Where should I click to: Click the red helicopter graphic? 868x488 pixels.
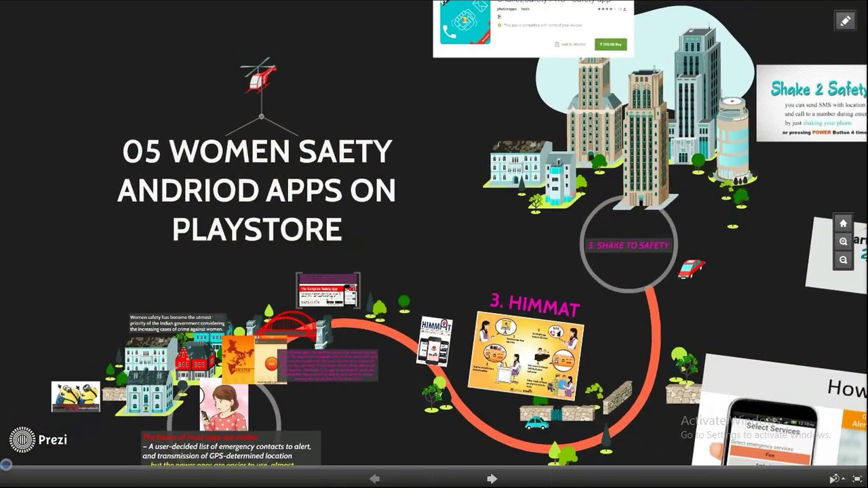point(259,76)
